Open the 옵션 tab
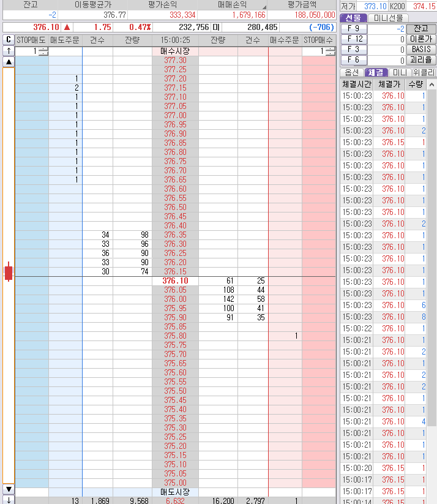The height and width of the screenshot is (504, 437). 351,73
